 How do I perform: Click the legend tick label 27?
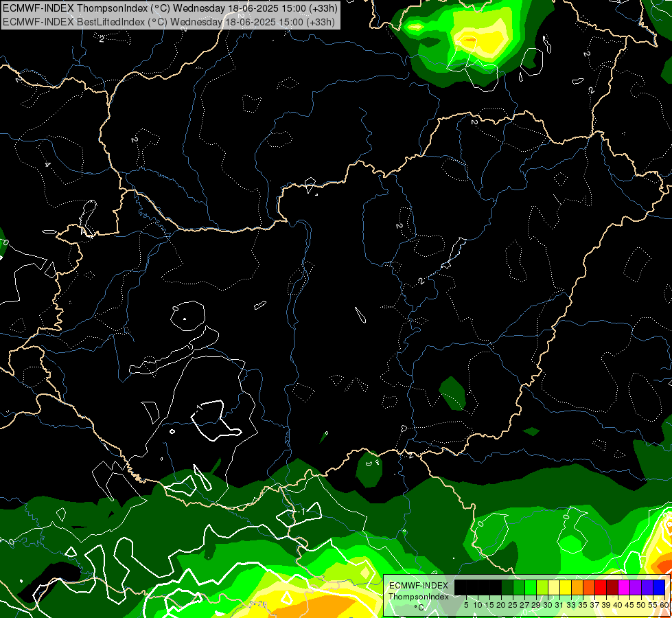[x=524, y=605]
